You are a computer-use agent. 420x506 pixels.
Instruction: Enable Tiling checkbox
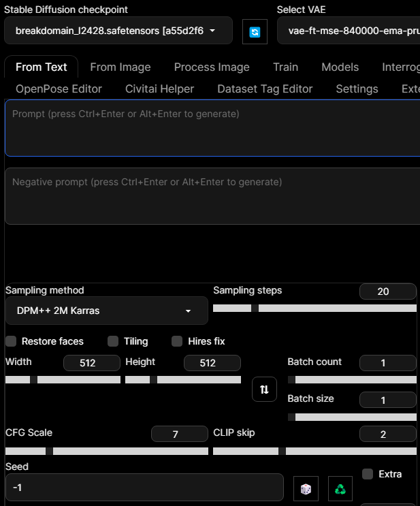(113, 341)
